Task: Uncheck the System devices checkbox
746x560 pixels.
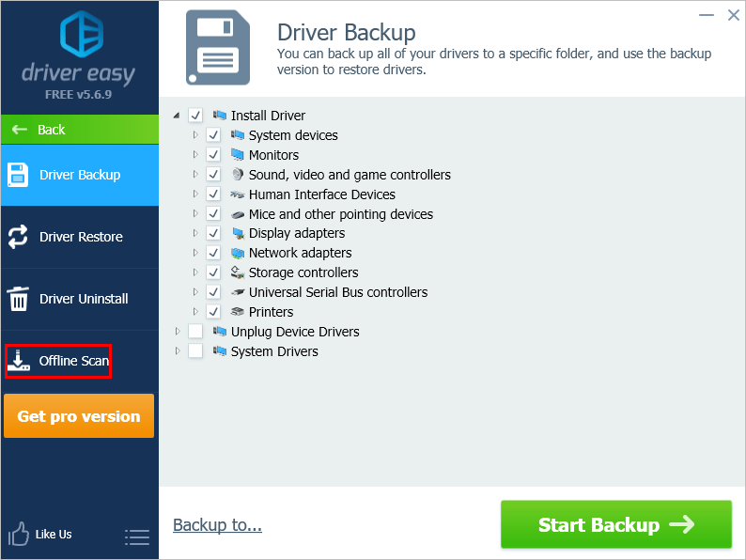Action: (213, 135)
